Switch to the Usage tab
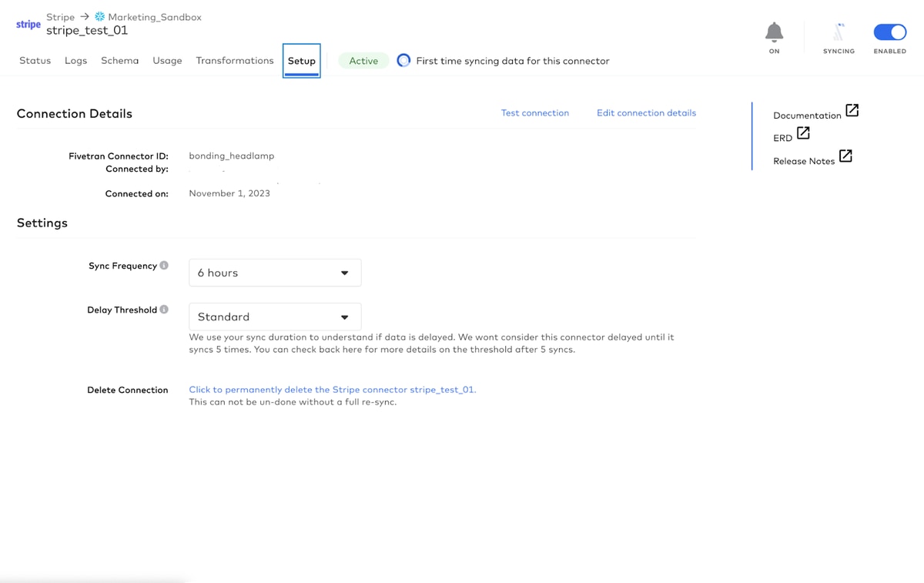Image resolution: width=924 pixels, height=583 pixels. (x=167, y=60)
